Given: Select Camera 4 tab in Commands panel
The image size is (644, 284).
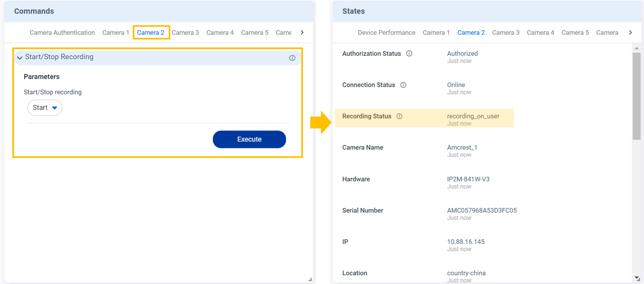Looking at the screenshot, I should tap(220, 32).
